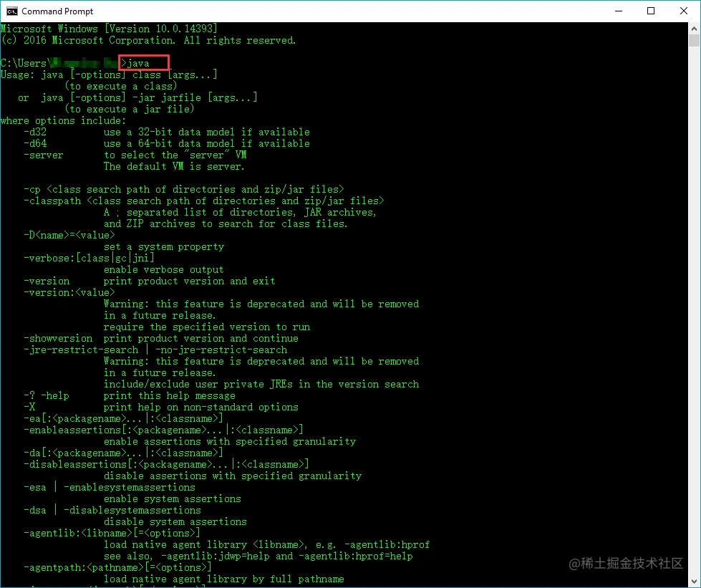Screen dimensions: 701x588
Task: Click the scrollbar up arrow
Action: pyautogui.click(x=694, y=29)
